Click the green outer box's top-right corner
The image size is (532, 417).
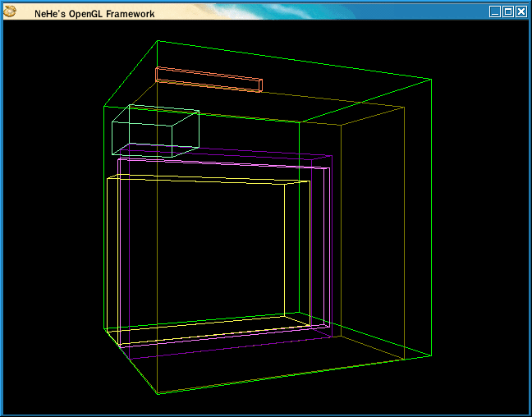(x=431, y=80)
